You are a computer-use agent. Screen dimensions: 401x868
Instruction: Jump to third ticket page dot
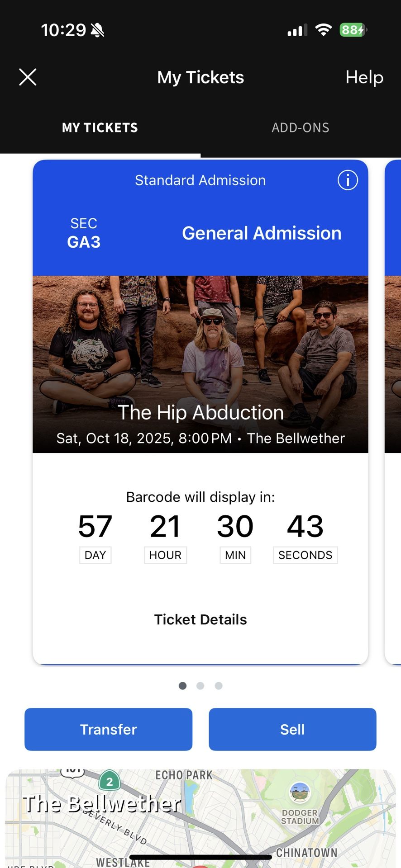219,686
